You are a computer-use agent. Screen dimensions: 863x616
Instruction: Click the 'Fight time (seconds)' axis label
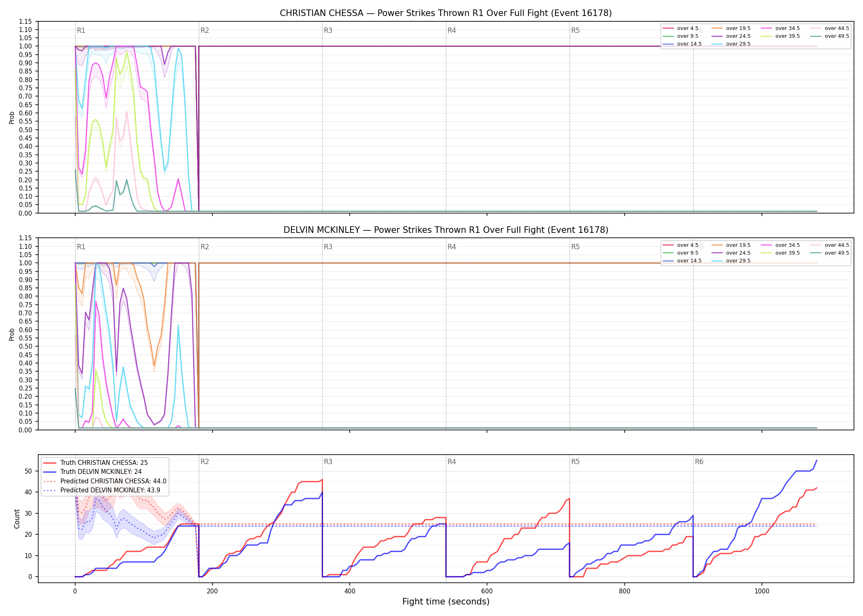(x=446, y=602)
